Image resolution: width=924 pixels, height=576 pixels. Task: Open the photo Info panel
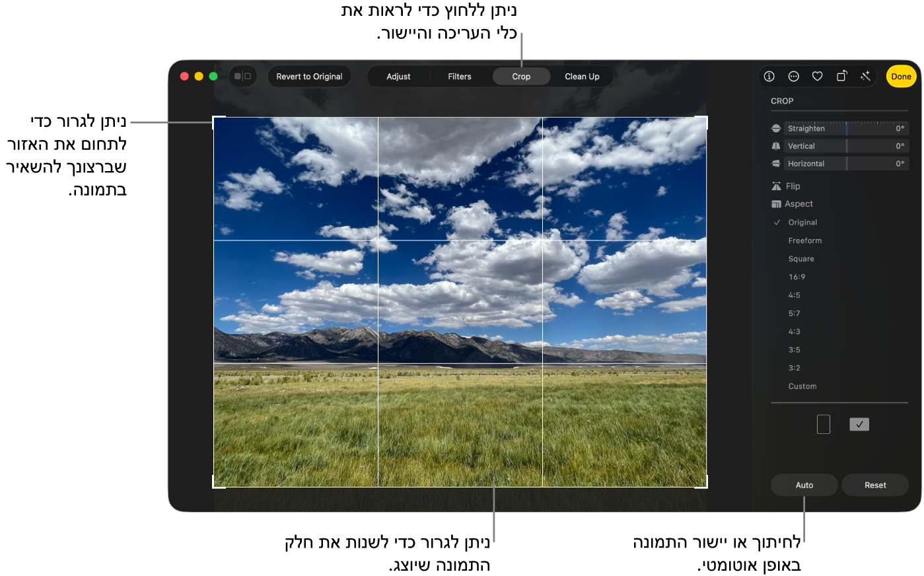coord(769,77)
